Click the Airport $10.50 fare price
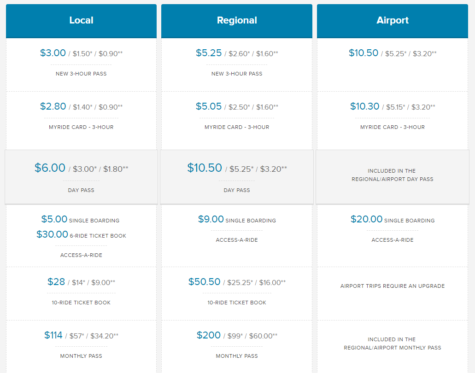This screenshot has height=373, width=475. coord(363,53)
